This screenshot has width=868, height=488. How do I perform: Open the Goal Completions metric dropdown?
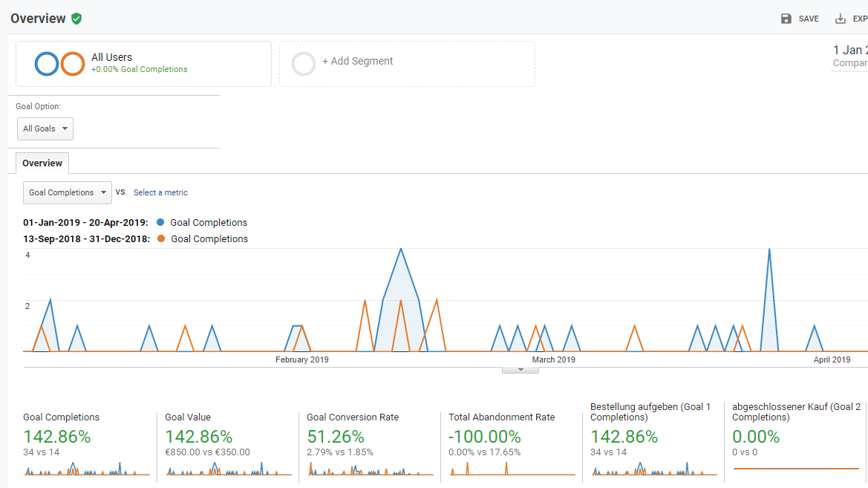67,192
